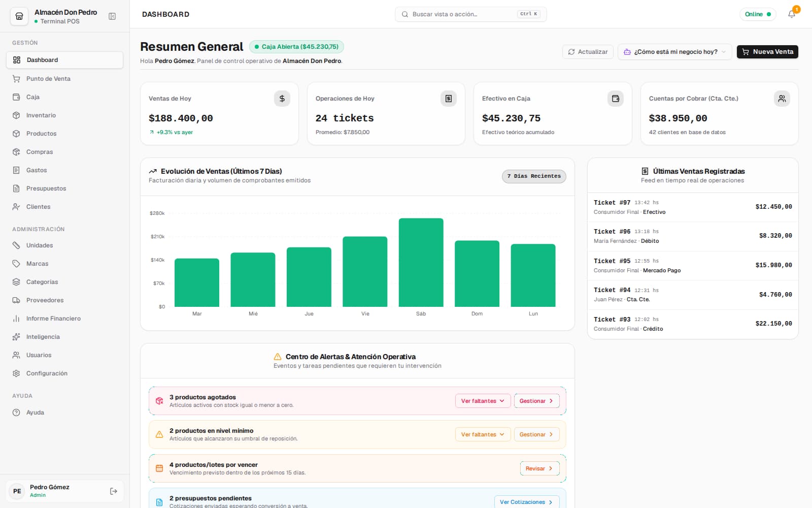This screenshot has height=508, width=812.
Task: Collapse the sidebar panel icon
Action: click(x=112, y=16)
